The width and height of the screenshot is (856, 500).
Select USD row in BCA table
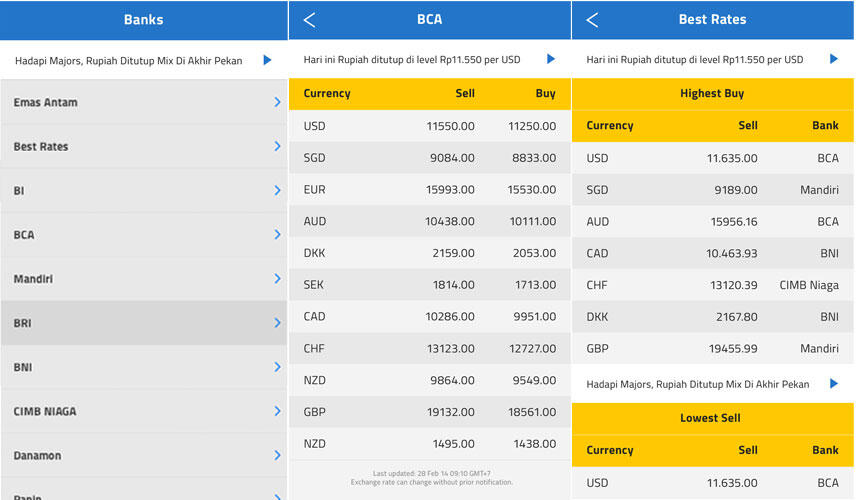[430, 126]
